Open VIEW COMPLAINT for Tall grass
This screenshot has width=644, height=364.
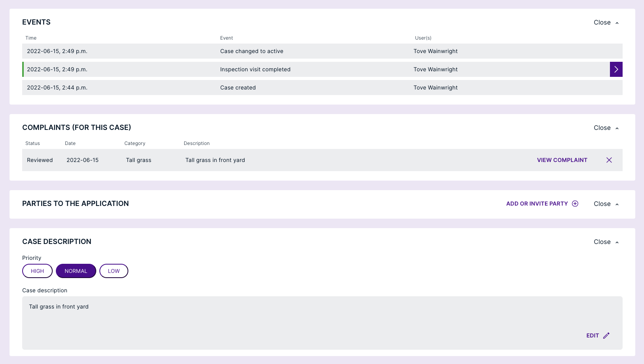pyautogui.click(x=562, y=160)
